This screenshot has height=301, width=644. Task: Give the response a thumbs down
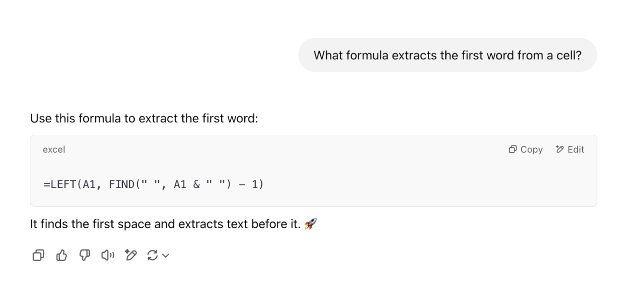click(84, 255)
